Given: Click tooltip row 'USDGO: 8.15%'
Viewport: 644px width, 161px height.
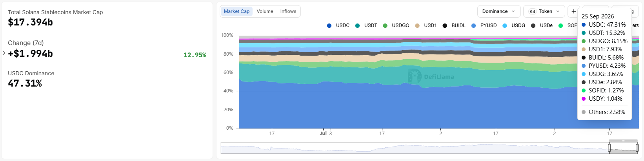Looking at the screenshot, I should [x=604, y=41].
